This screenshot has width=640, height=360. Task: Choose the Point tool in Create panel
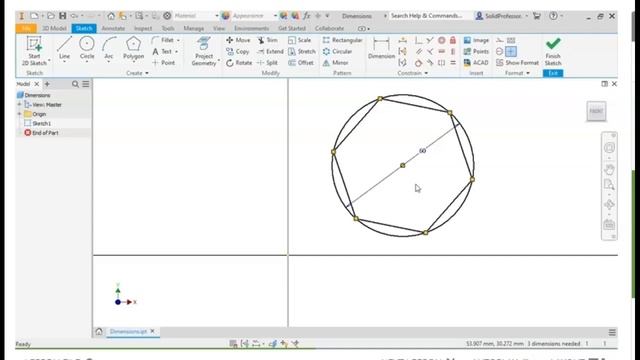[x=163, y=63]
